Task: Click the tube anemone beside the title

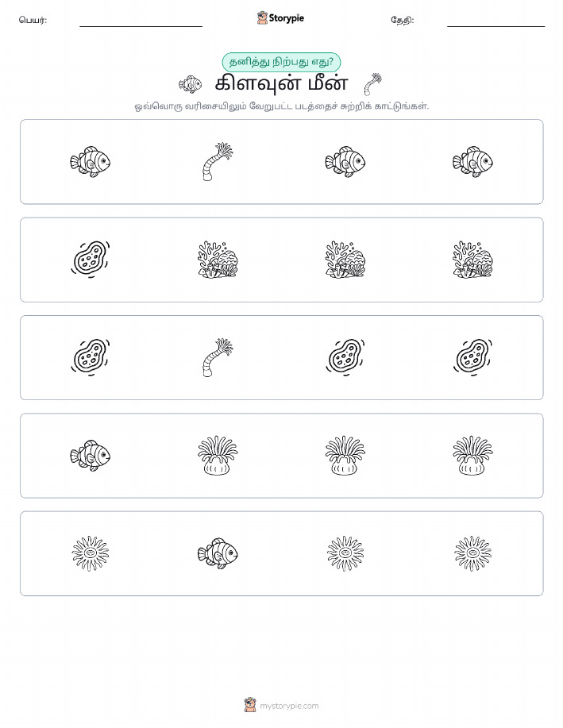Action: (x=372, y=84)
